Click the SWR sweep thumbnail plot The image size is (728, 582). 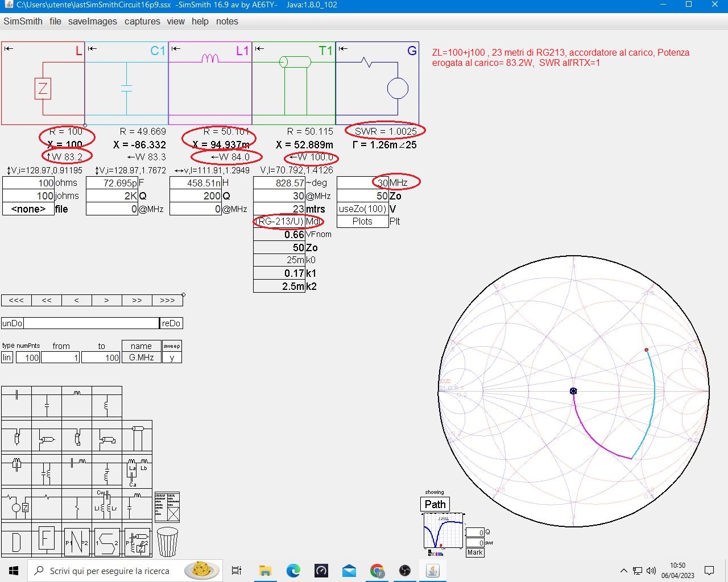[443, 531]
